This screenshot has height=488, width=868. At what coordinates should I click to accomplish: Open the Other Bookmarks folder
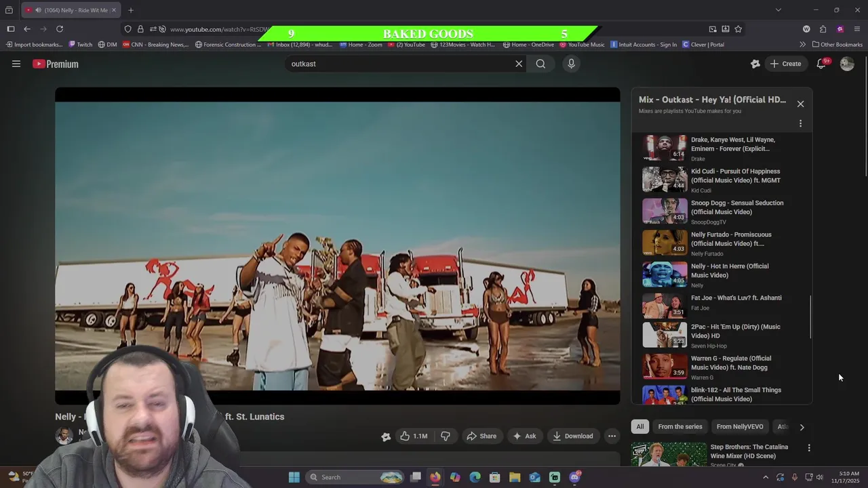(837, 45)
